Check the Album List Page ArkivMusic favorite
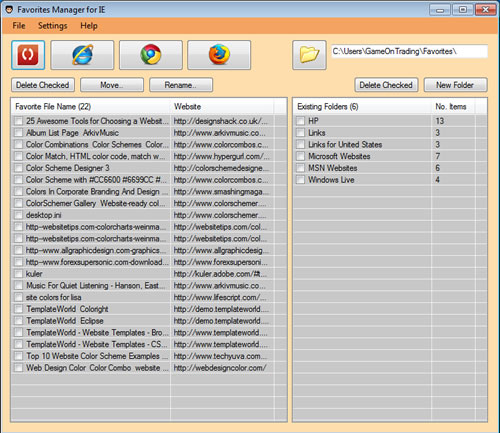Screen dimensions: 500x433 tap(19, 133)
